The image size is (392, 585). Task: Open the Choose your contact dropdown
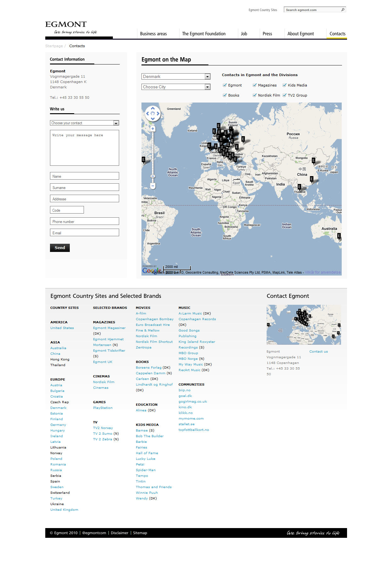point(85,123)
